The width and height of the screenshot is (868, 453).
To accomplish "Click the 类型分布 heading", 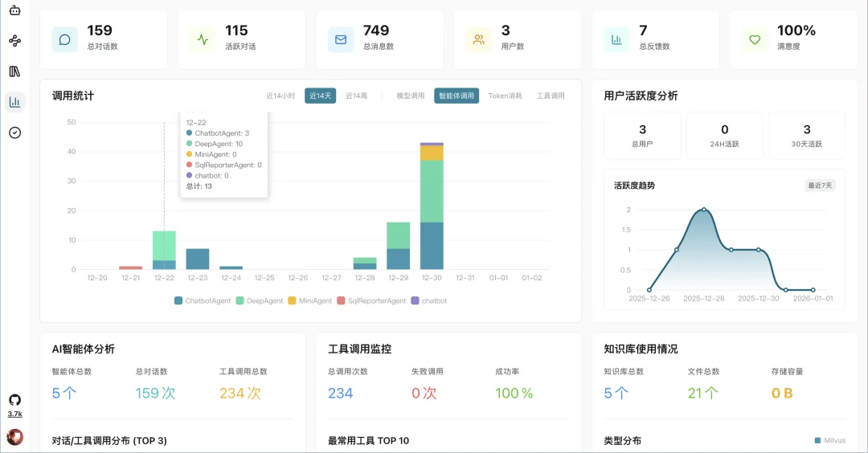I will pyautogui.click(x=622, y=441).
